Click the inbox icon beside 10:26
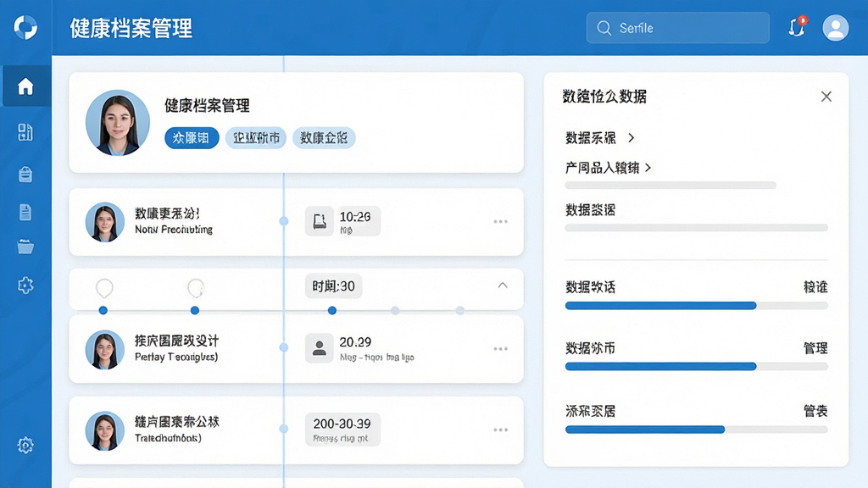This screenshot has width=868, height=488. (x=320, y=221)
